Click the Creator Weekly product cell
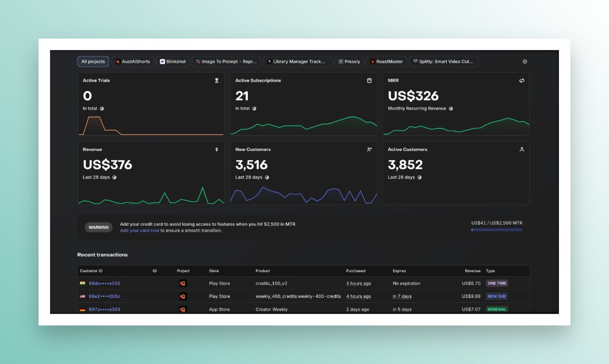The width and height of the screenshot is (609, 364). point(271,309)
